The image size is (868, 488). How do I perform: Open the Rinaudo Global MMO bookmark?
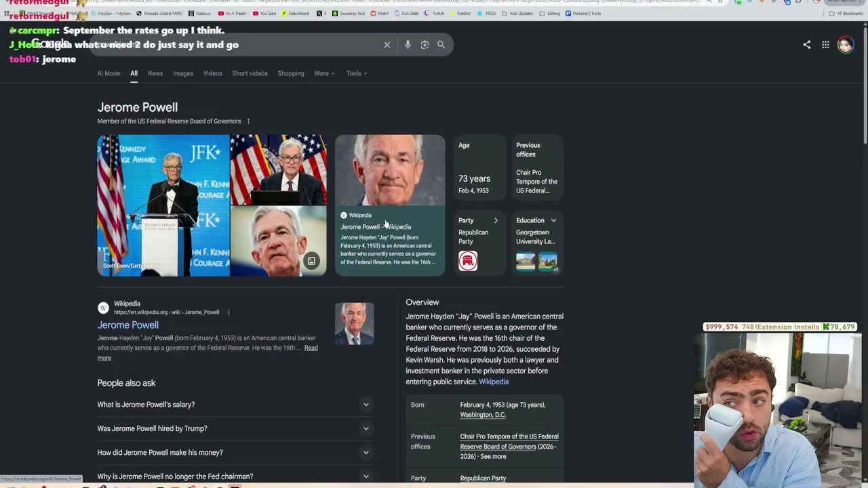click(x=159, y=14)
